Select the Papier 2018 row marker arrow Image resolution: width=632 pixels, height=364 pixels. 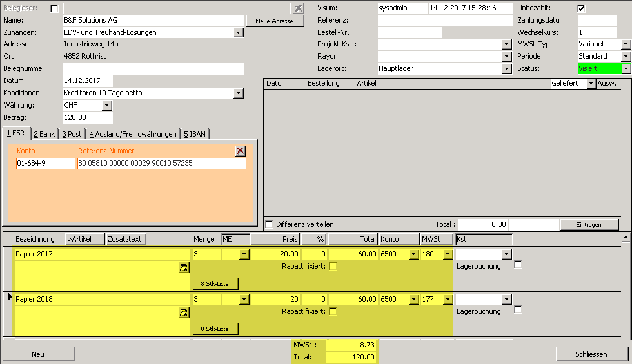pos(9,297)
